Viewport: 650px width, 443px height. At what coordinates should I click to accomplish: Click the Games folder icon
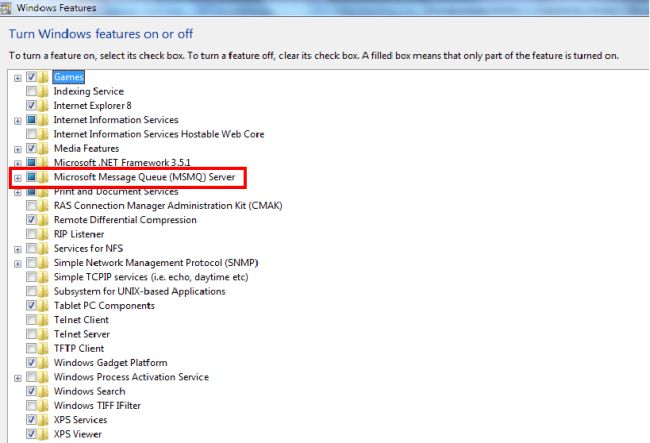(x=43, y=77)
